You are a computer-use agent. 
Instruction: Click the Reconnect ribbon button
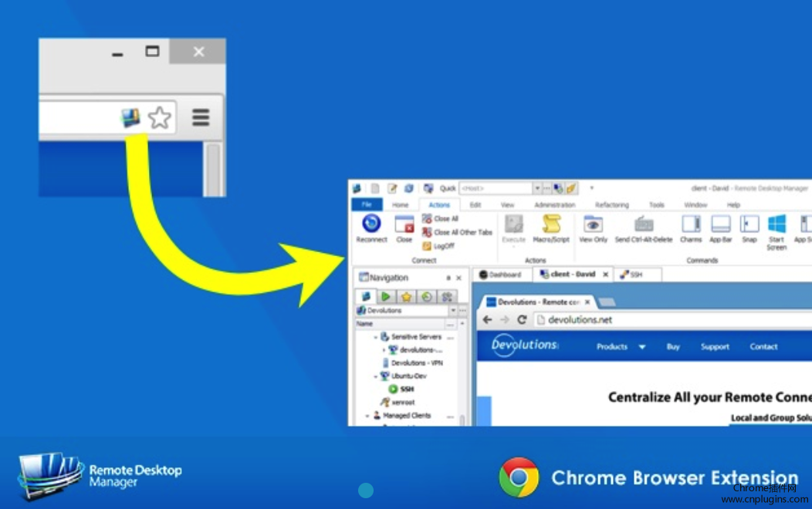click(371, 228)
